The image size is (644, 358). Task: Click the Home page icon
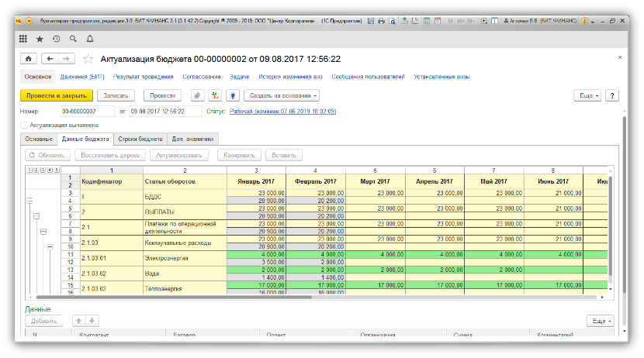29,58
